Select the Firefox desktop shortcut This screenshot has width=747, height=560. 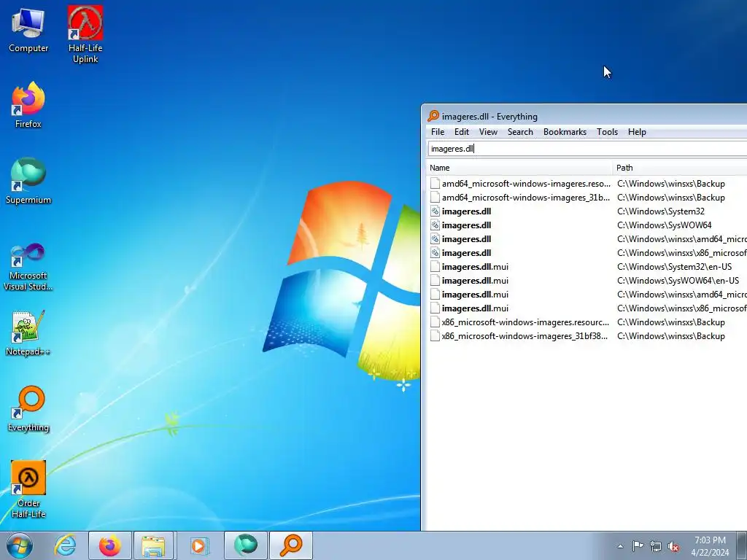(28, 105)
